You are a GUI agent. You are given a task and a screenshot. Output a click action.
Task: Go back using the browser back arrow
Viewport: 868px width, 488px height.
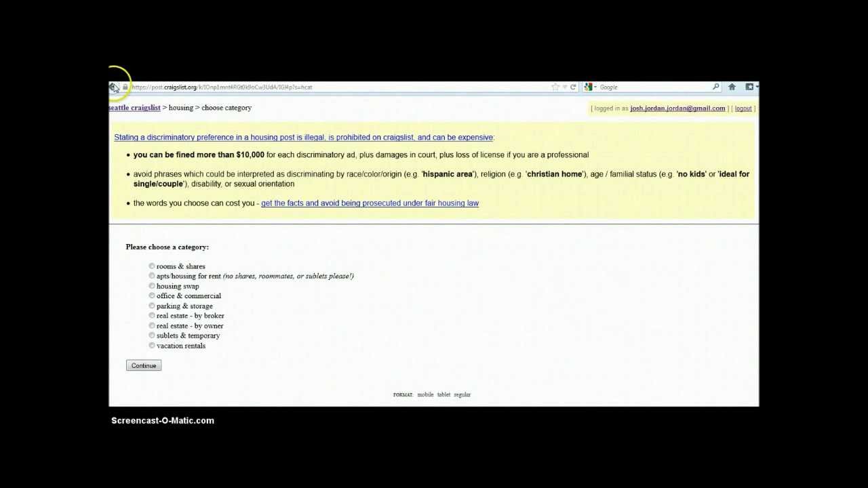coord(114,87)
